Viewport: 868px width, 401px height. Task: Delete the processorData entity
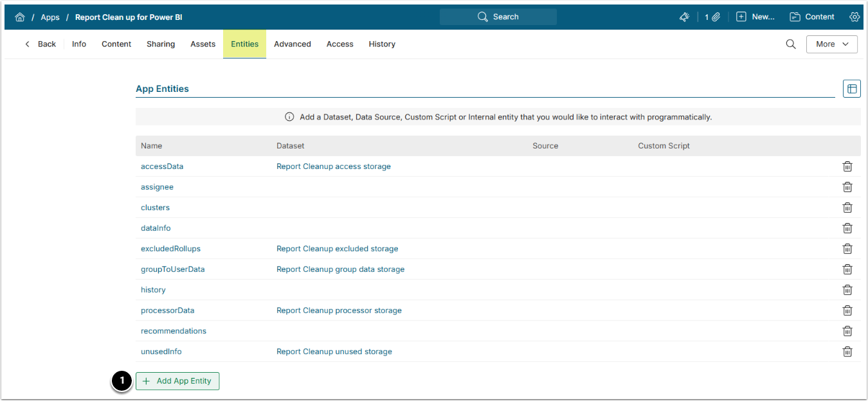tap(847, 310)
